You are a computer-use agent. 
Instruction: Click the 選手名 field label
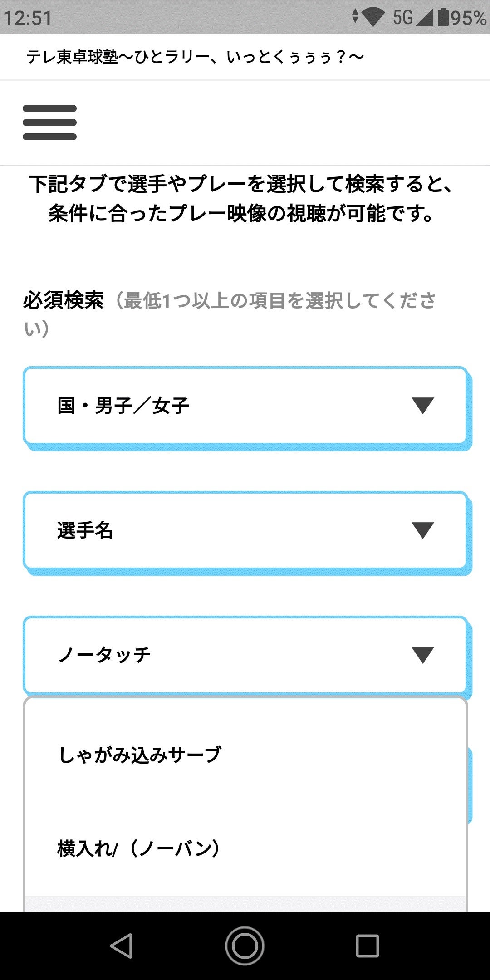(85, 530)
